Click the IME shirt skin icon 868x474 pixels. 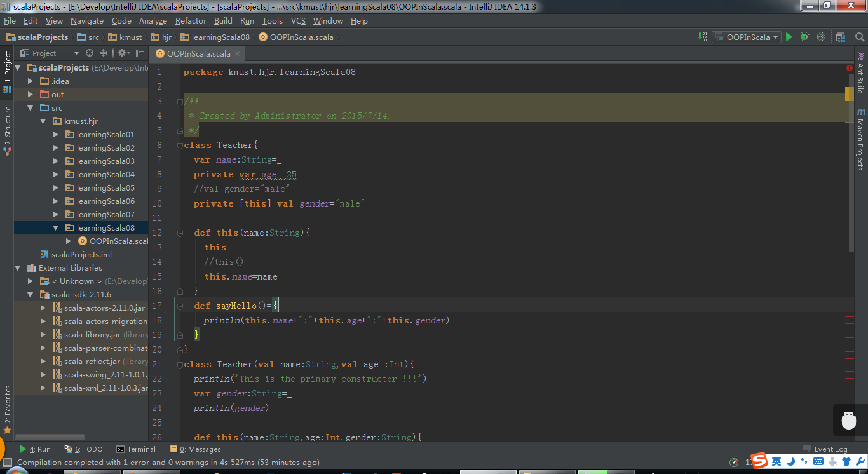[846, 461]
